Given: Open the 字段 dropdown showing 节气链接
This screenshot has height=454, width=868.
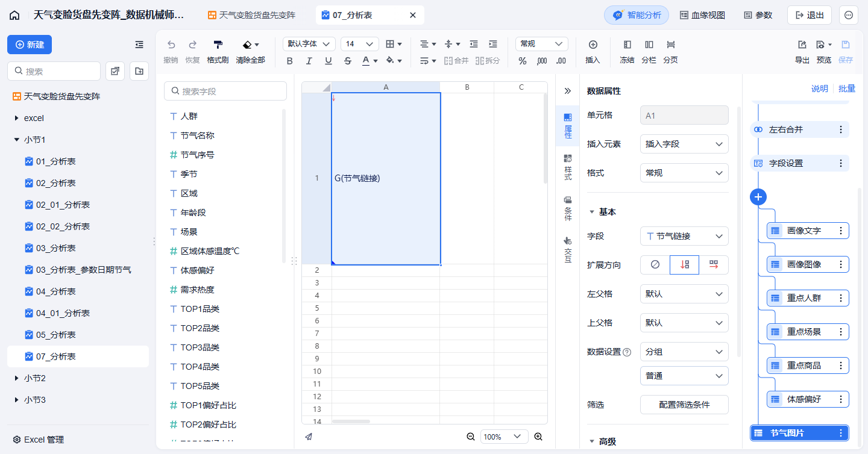Looking at the screenshot, I should click(x=684, y=236).
